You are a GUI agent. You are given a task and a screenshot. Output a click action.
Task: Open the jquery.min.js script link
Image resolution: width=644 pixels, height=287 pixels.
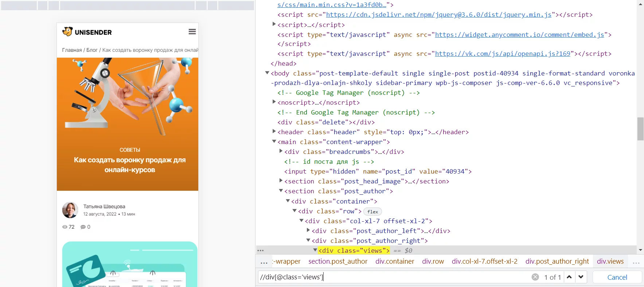coord(439,15)
